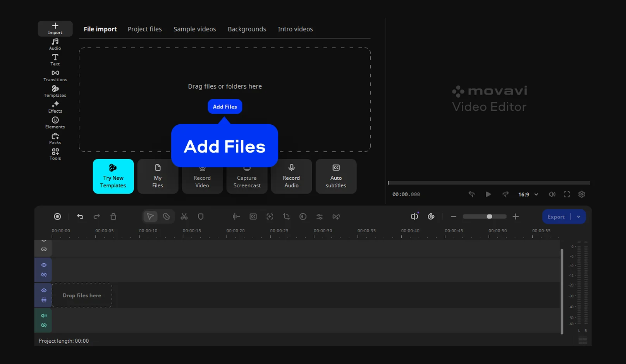Open My Files button
626x364 pixels.
158,176
